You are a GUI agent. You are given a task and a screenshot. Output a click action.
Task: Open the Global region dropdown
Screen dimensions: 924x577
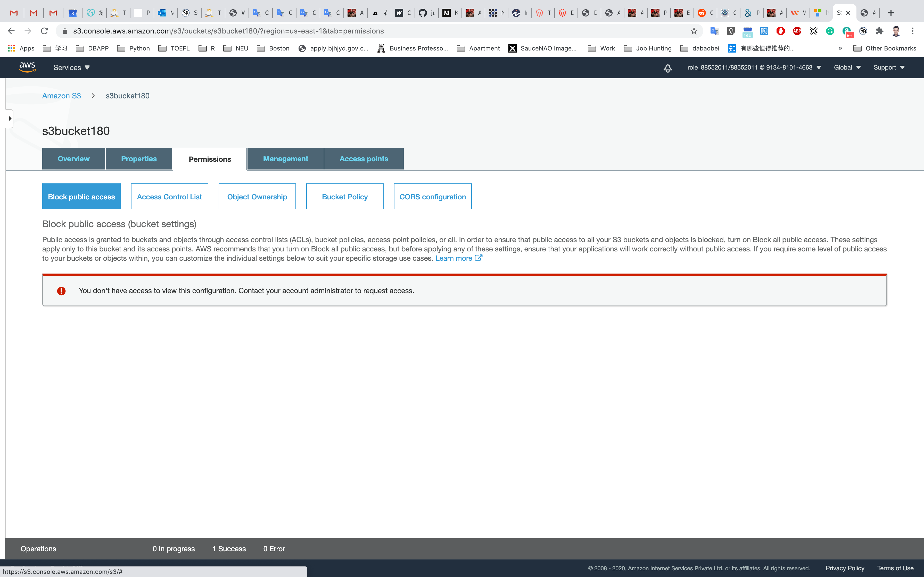coord(847,67)
